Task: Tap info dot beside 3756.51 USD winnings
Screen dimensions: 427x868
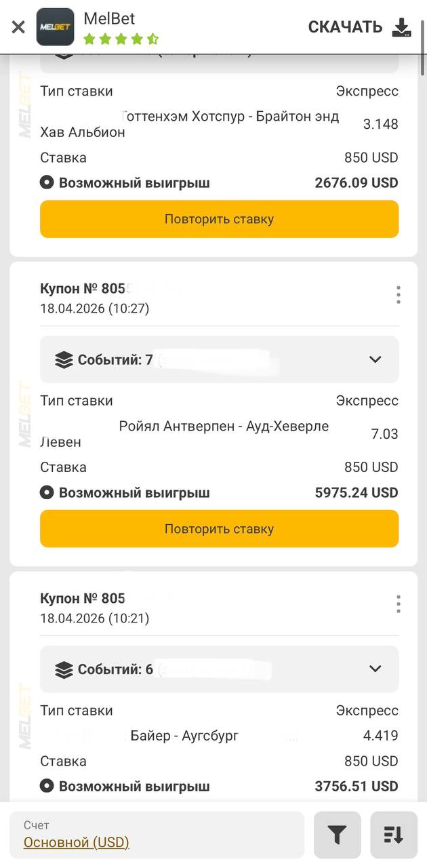Action: point(47,786)
